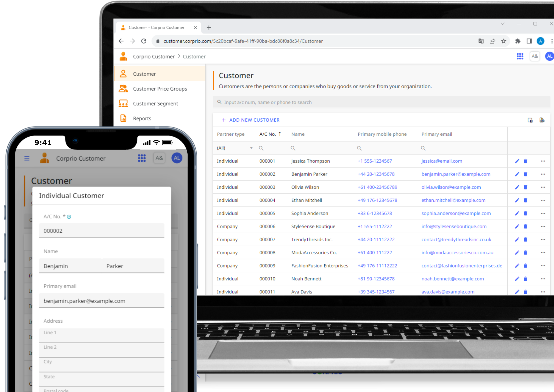The width and height of the screenshot is (554, 392).
Task: Export the customer list to file icon
Action: pos(542,120)
